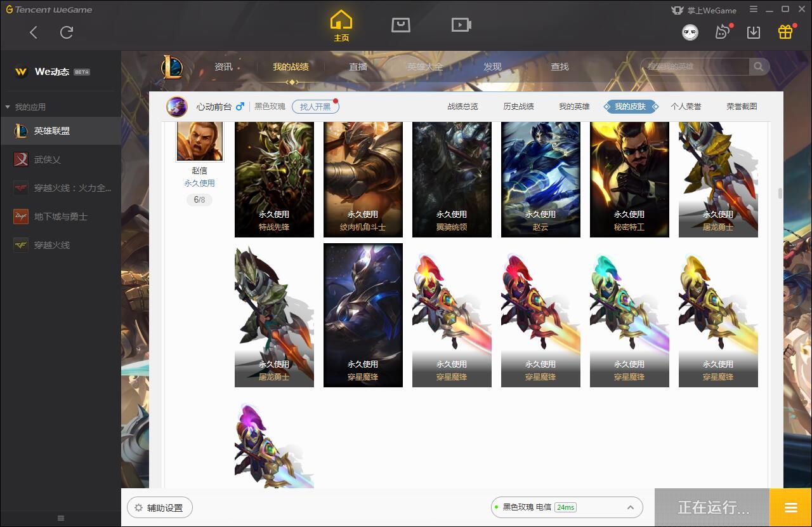The height and width of the screenshot is (527, 812).
Task: Switch to the 发现 tab
Action: tap(492, 67)
